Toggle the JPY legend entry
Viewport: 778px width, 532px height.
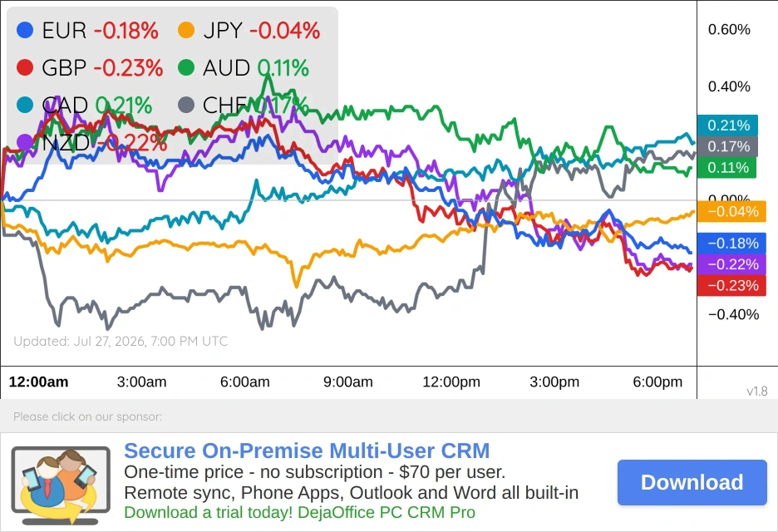click(x=249, y=30)
